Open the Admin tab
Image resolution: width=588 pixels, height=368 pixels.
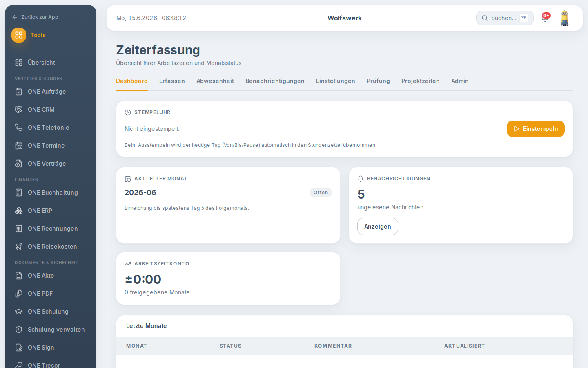tap(460, 81)
